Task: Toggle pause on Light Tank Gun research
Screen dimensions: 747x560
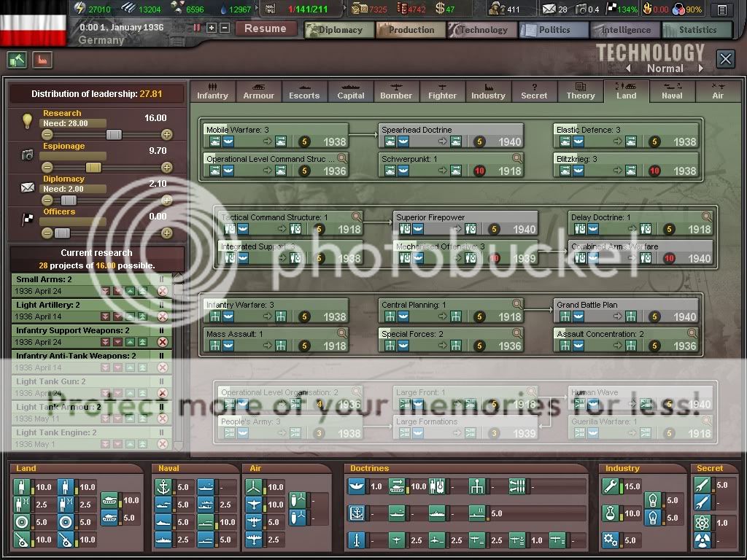Action: [x=161, y=381]
